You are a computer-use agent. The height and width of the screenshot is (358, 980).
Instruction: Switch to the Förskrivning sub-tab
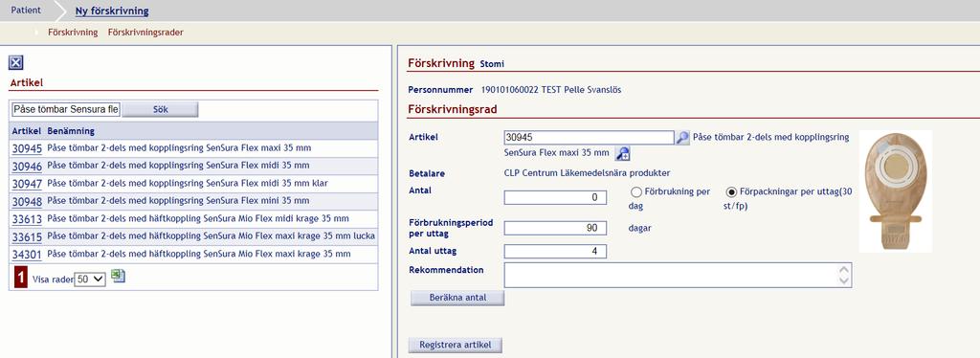[x=73, y=33]
